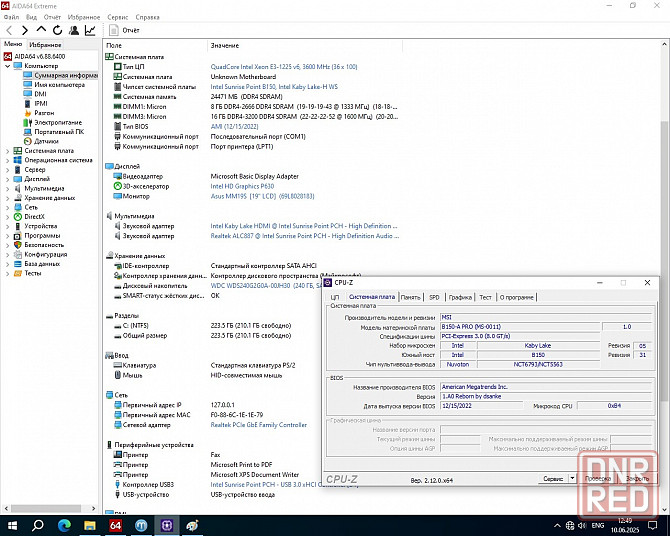
Task: Switch to the SPD tab in CPU-Z
Action: tap(434, 297)
